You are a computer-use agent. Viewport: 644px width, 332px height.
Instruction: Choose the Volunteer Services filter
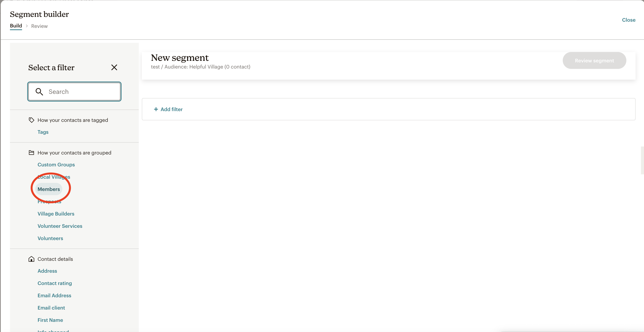pyautogui.click(x=60, y=226)
